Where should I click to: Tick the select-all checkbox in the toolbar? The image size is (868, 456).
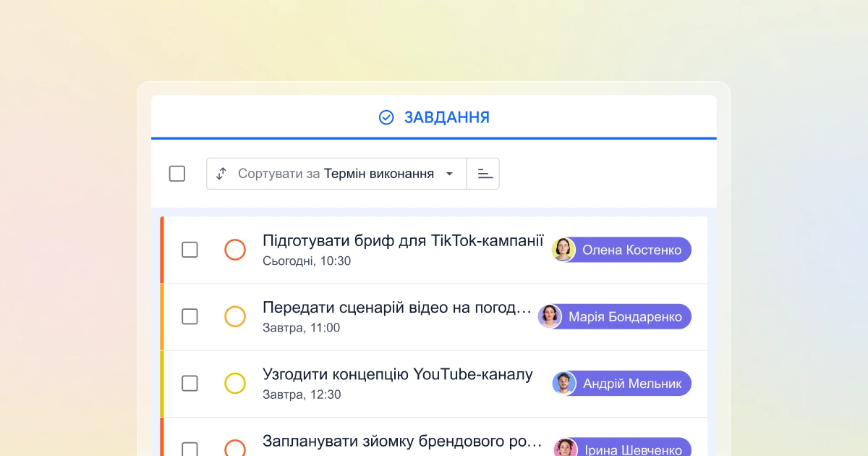(177, 174)
